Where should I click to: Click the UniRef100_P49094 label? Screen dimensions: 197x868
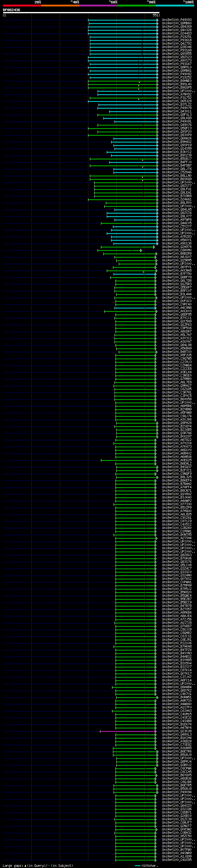(176, 792)
